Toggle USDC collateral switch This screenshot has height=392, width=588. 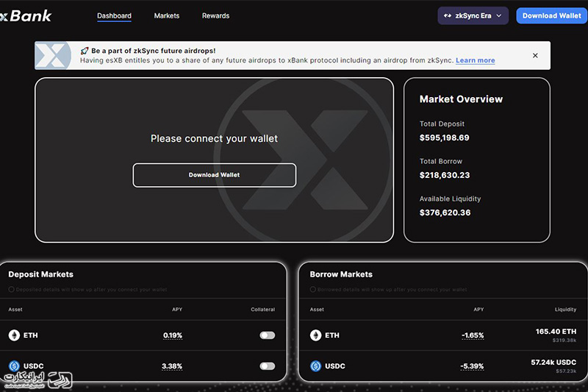[268, 366]
